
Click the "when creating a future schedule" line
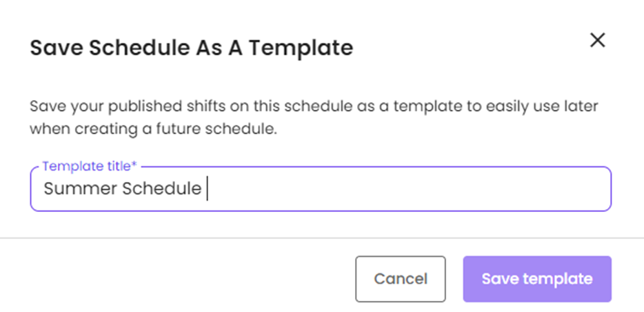(x=153, y=129)
